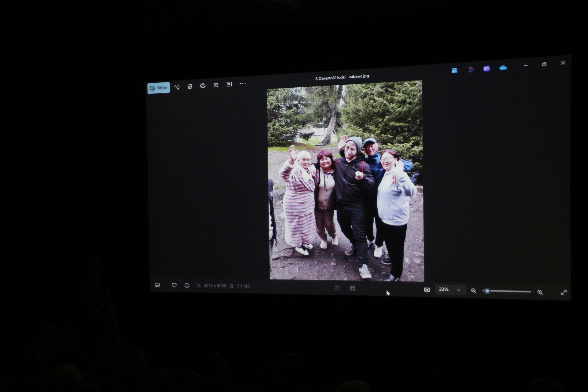Open the file info panel icon
The image size is (588, 392).
(187, 285)
